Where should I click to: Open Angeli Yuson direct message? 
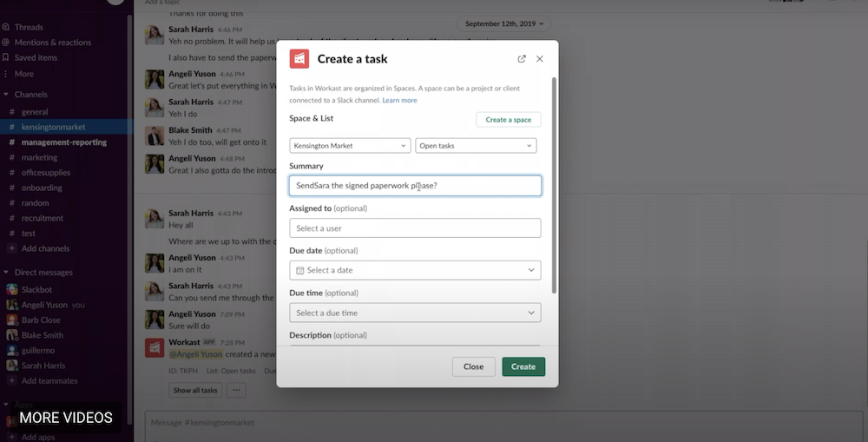44,305
